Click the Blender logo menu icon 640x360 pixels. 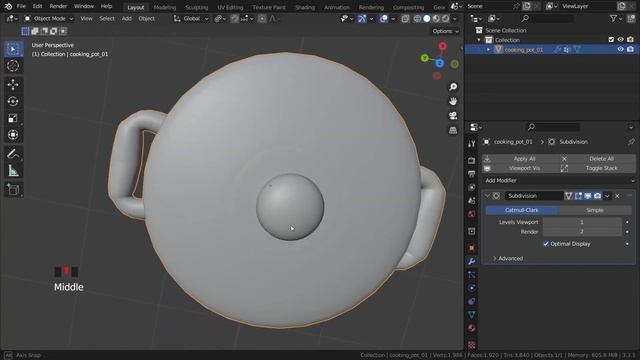coord(8,6)
